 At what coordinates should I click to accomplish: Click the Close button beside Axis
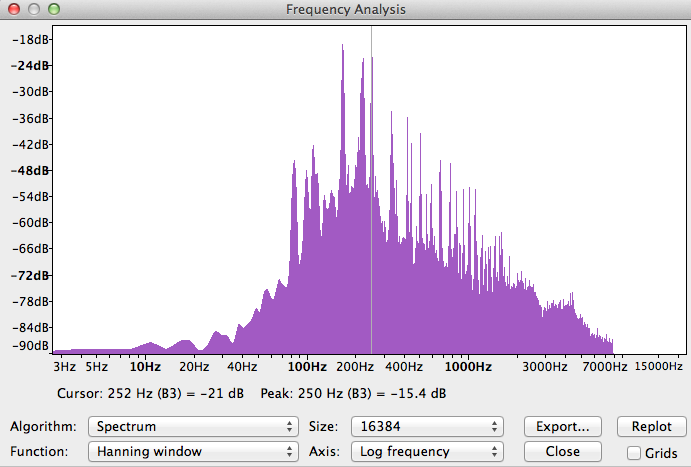pyautogui.click(x=563, y=451)
